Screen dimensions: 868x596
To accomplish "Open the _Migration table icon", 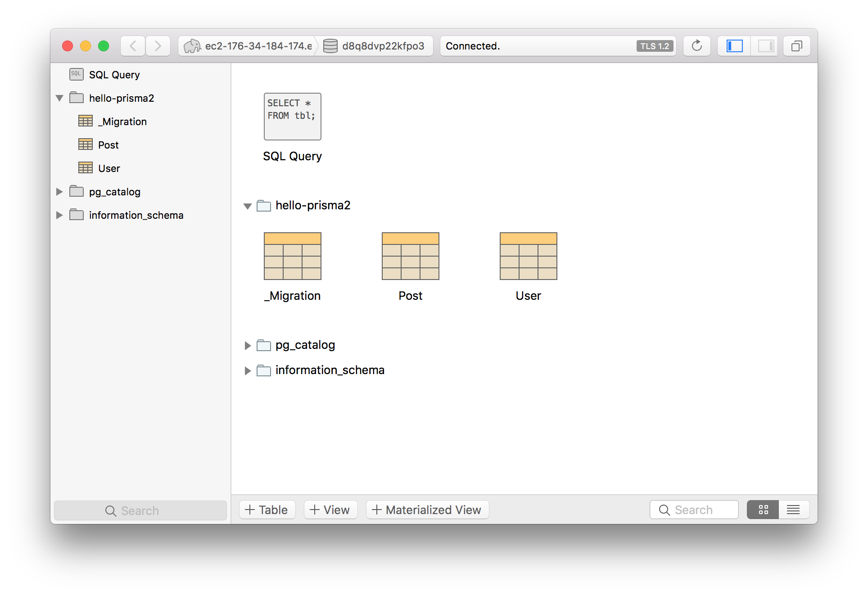I will pos(292,256).
